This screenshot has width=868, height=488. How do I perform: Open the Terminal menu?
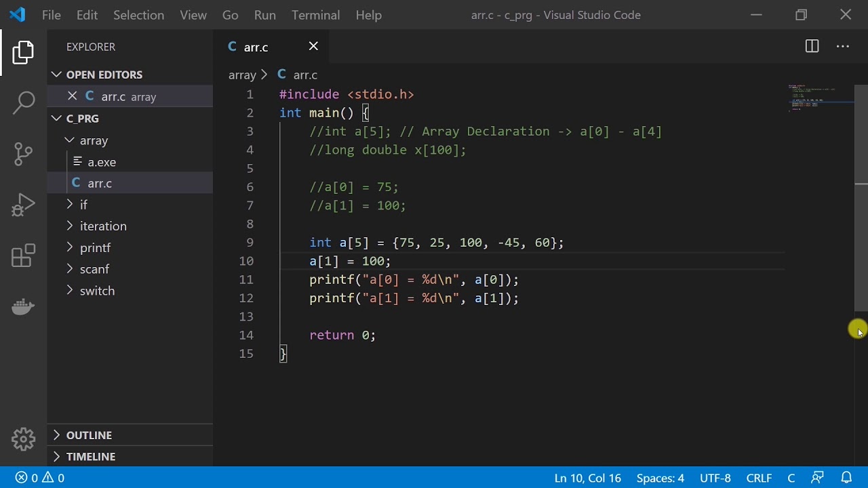[x=316, y=15]
